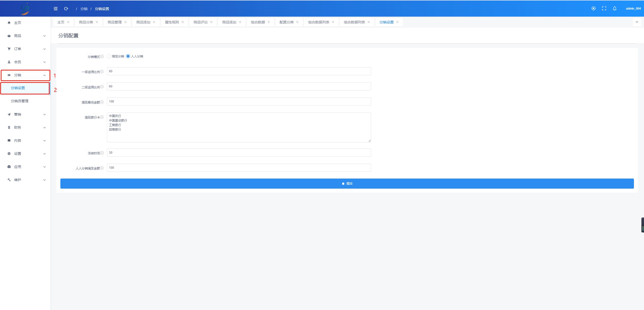This screenshot has width=644, height=310.
Task: Click info icon next to 分销模式
Action: click(102, 56)
